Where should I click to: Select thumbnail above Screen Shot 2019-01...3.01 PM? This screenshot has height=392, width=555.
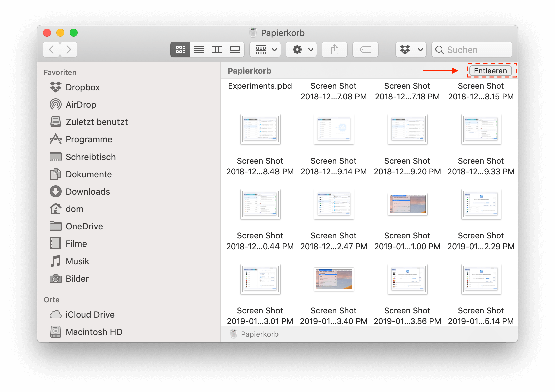point(260,279)
